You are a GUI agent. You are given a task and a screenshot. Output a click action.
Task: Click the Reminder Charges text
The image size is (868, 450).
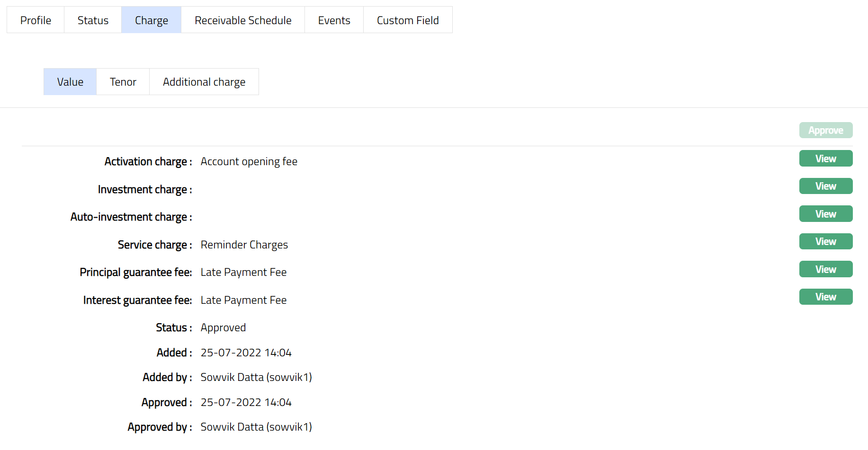(x=244, y=245)
